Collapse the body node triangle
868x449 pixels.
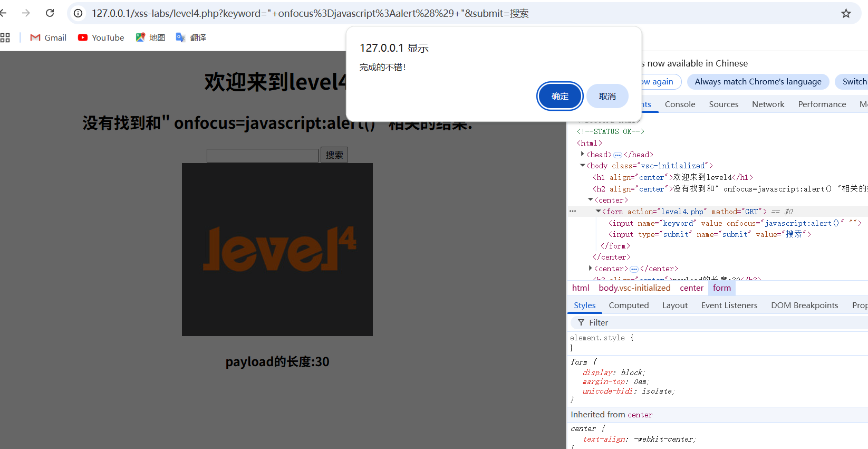point(582,166)
